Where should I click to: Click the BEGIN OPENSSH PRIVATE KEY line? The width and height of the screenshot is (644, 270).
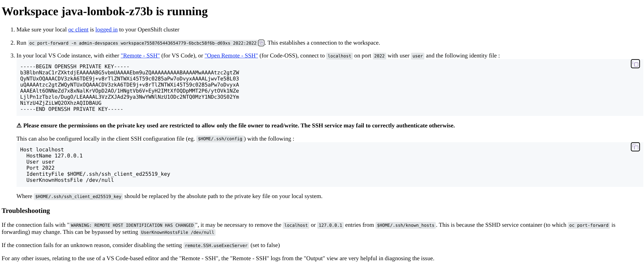pyautogui.click(x=75, y=67)
